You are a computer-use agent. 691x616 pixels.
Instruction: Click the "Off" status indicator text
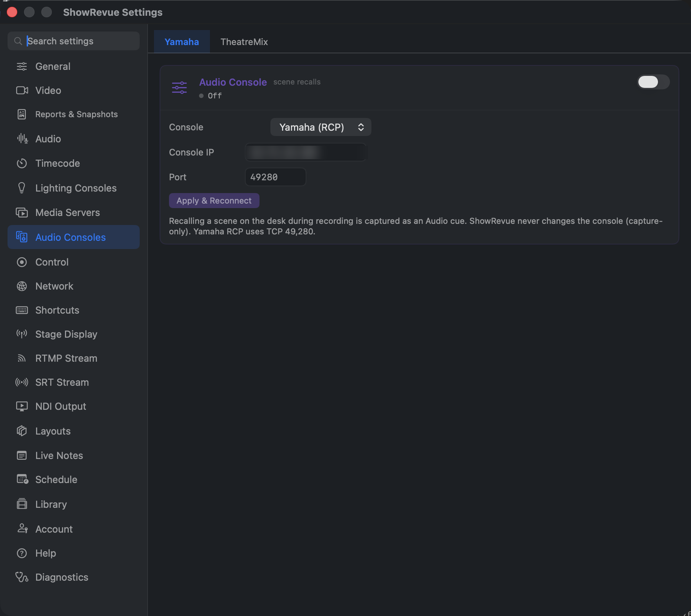coord(215,96)
